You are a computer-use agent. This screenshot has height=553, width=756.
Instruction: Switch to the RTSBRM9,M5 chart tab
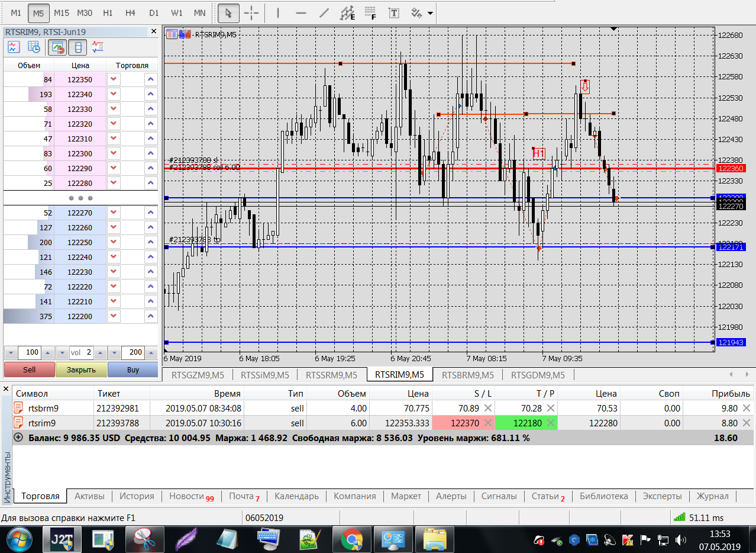point(467,375)
